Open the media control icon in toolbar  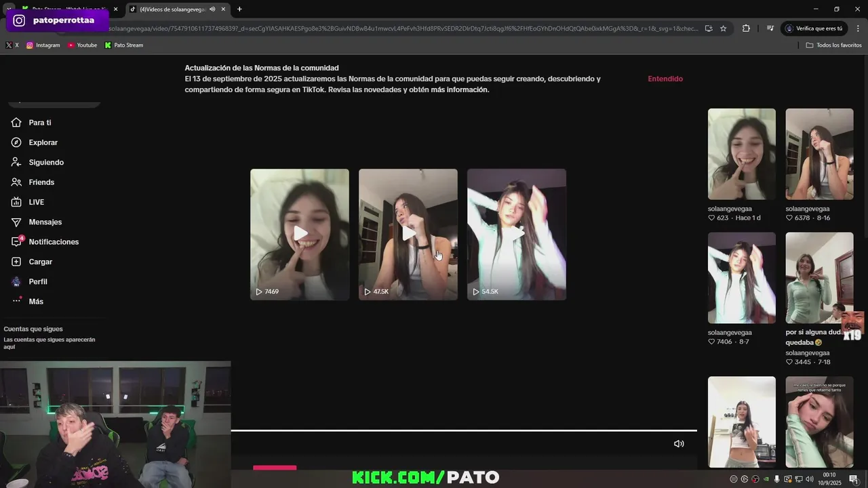(x=770, y=28)
